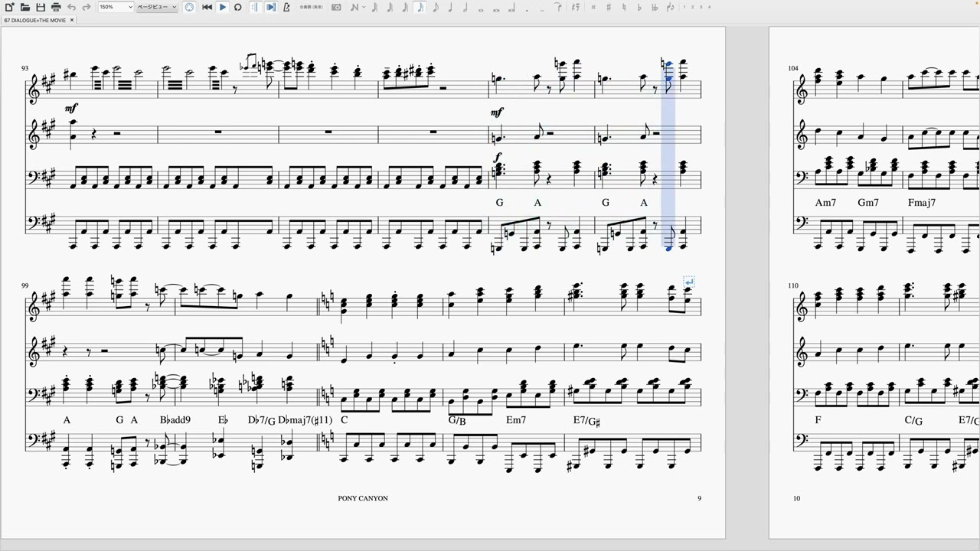This screenshot has height=551, width=980.
Task: Switch to voice 4
Action: click(x=710, y=7)
